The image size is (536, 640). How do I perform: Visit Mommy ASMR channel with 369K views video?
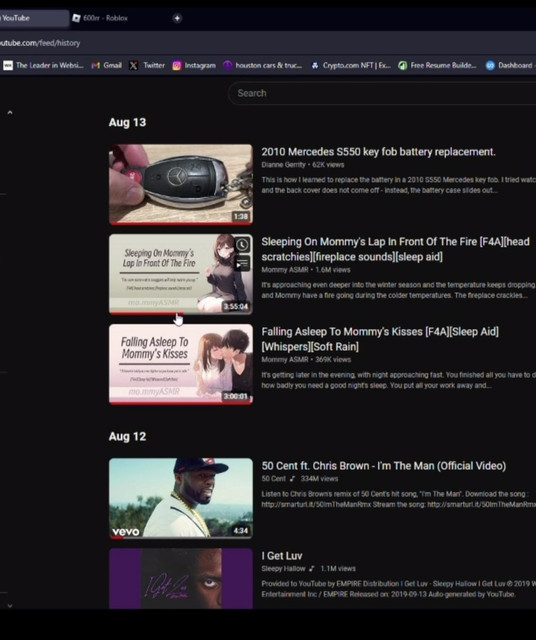click(285, 360)
